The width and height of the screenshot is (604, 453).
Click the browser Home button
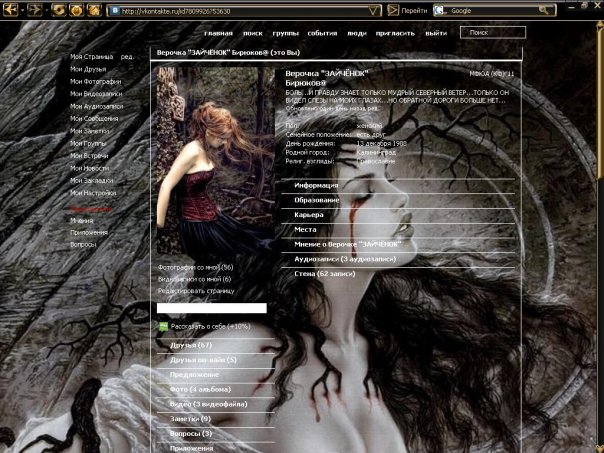click(94, 10)
